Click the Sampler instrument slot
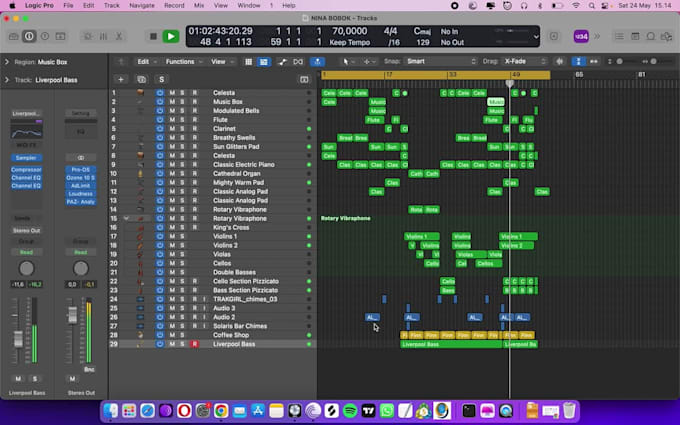 coord(26,158)
